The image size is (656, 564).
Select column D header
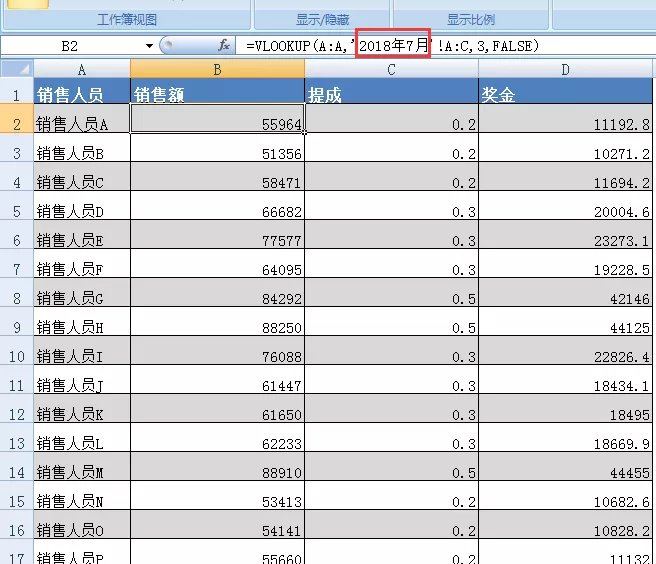point(565,69)
